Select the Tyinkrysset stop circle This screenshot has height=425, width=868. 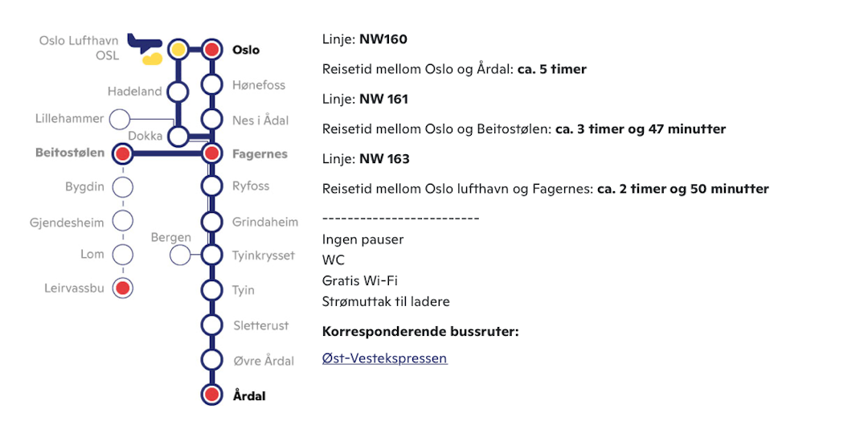(x=211, y=255)
